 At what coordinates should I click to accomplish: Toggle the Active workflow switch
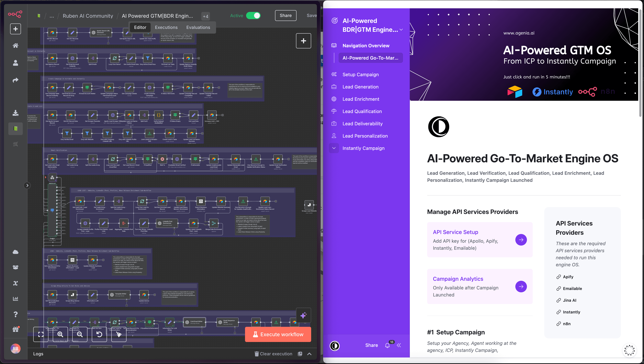[x=253, y=16]
